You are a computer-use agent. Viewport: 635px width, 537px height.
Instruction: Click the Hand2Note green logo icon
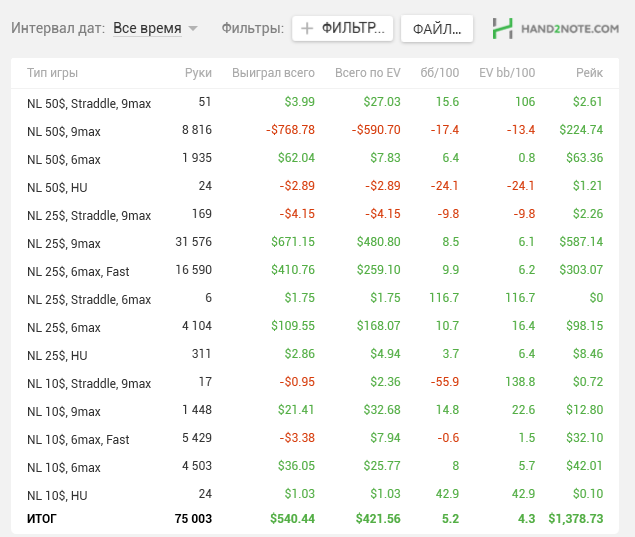pyautogui.click(x=502, y=28)
